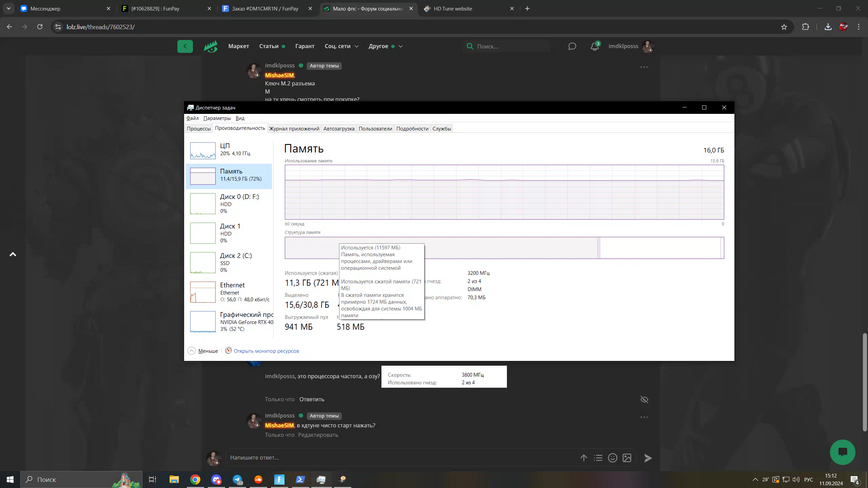This screenshot has width=868, height=488.
Task: Open three-dots menu on last imdklposss post
Action: coord(644,417)
